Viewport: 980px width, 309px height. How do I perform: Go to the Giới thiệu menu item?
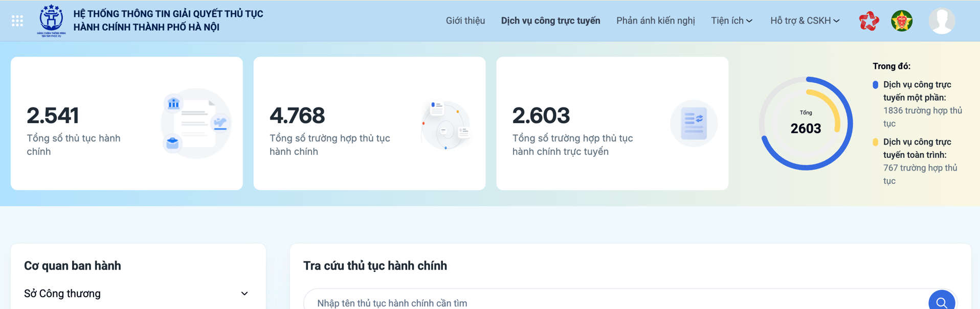click(x=465, y=21)
